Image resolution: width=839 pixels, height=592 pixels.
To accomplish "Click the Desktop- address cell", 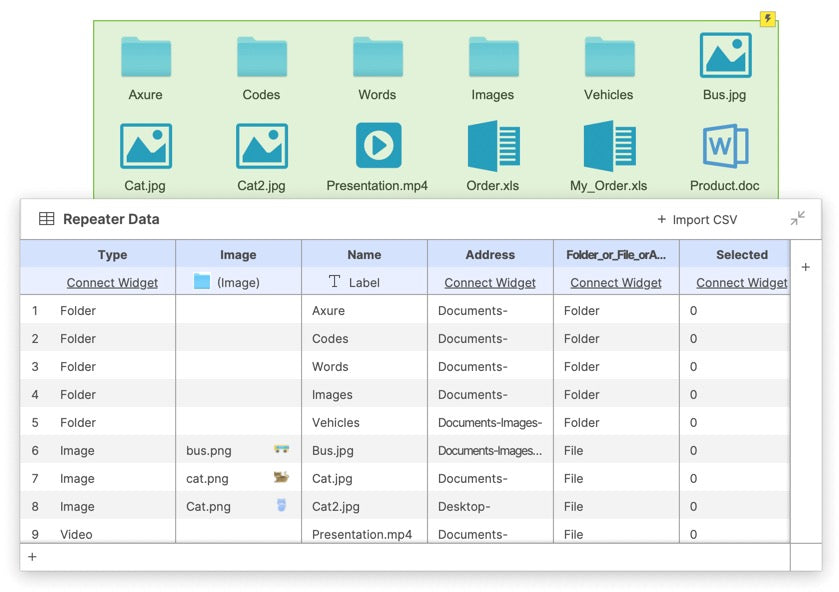I will pos(490,506).
